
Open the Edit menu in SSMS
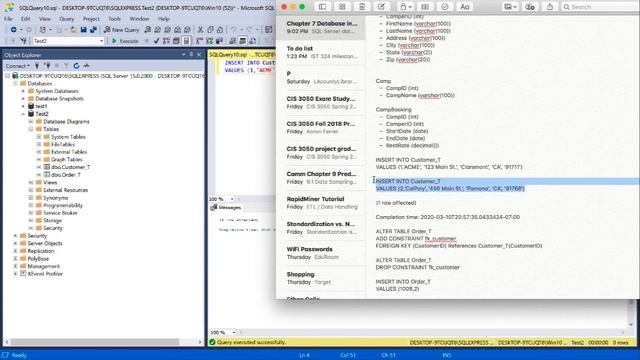25,19
